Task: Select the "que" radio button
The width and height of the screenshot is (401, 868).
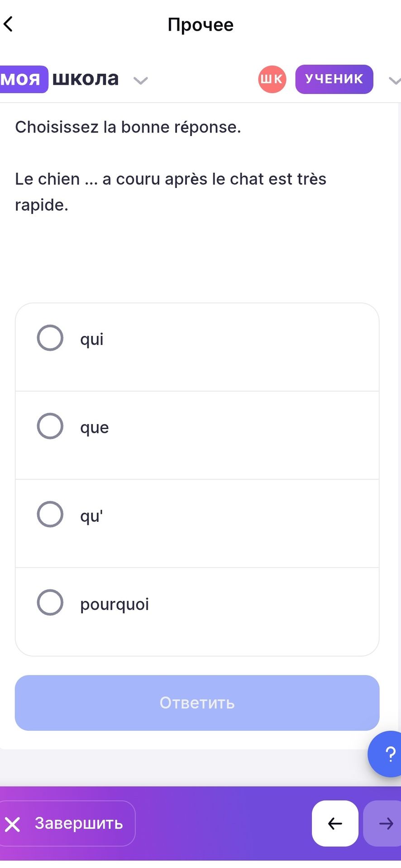Action: tap(50, 426)
